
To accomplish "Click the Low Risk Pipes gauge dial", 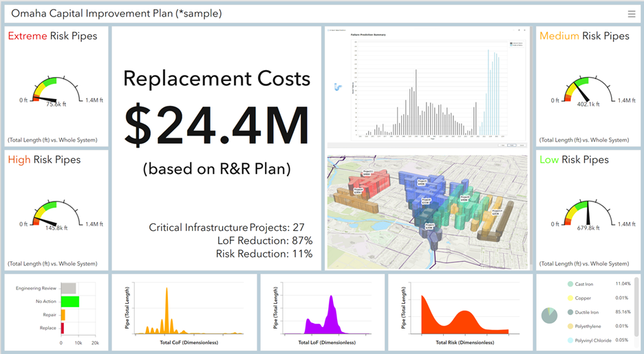I will click(x=587, y=213).
